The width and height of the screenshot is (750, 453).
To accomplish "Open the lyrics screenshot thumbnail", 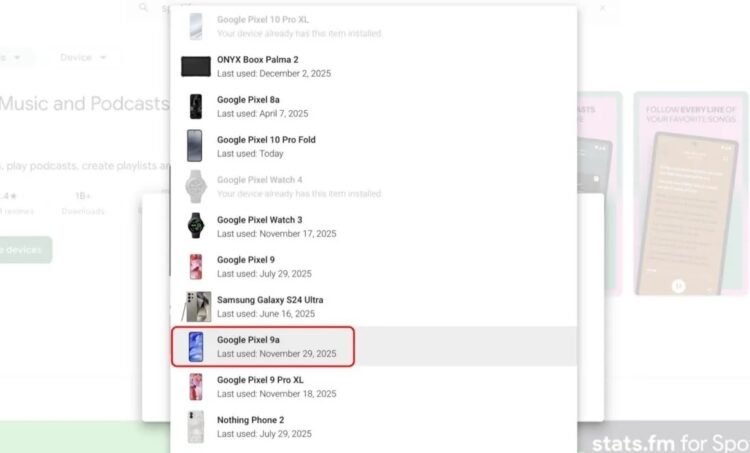I will [x=691, y=193].
